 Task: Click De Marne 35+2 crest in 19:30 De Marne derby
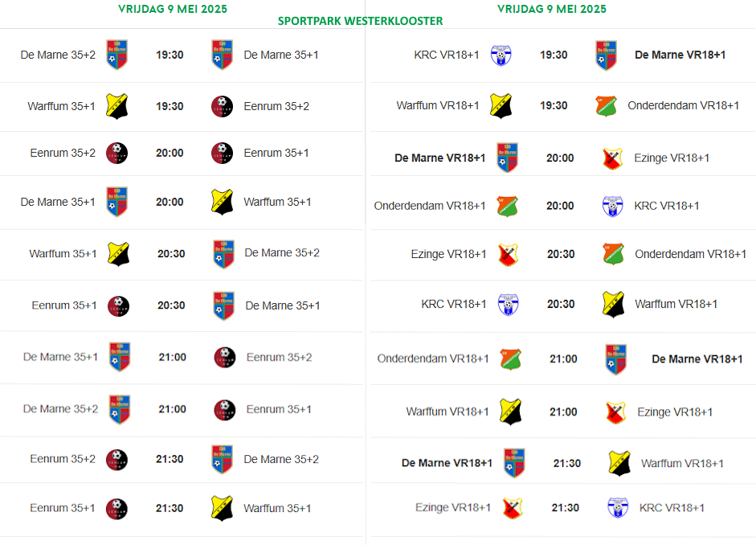coord(117,55)
